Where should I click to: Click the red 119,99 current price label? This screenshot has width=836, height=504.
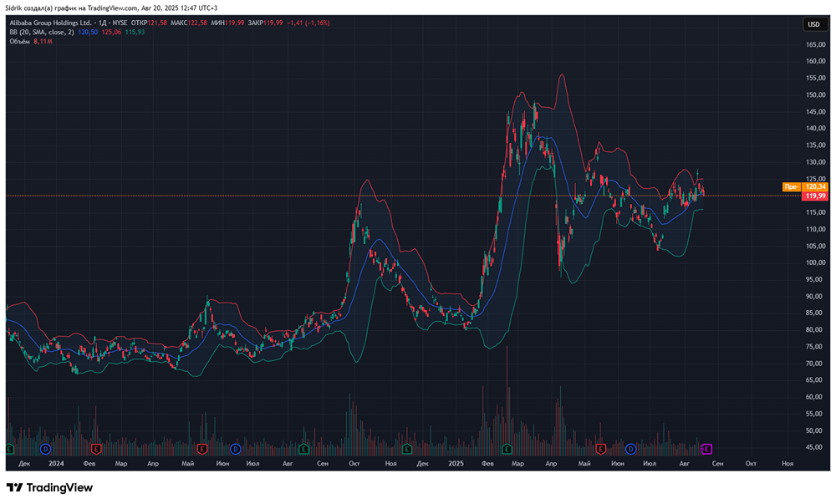[814, 196]
